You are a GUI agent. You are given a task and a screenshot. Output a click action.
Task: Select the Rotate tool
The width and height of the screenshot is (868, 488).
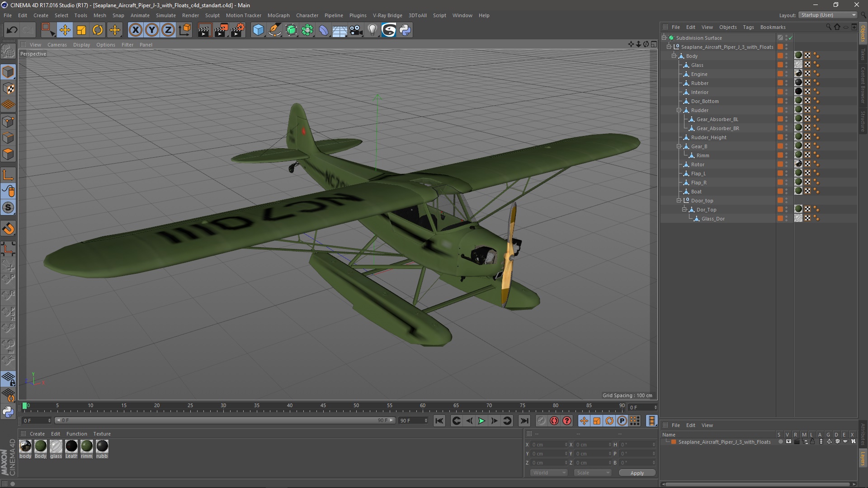pos(98,30)
